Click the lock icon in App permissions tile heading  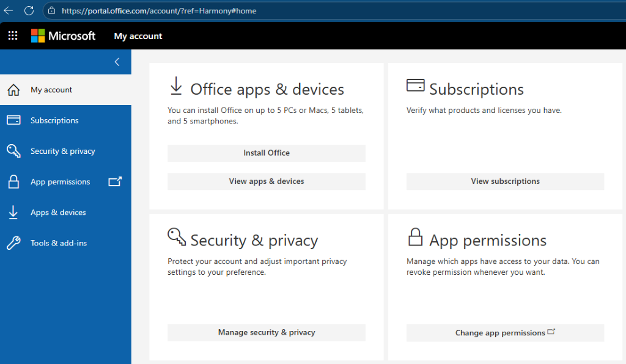[415, 237]
